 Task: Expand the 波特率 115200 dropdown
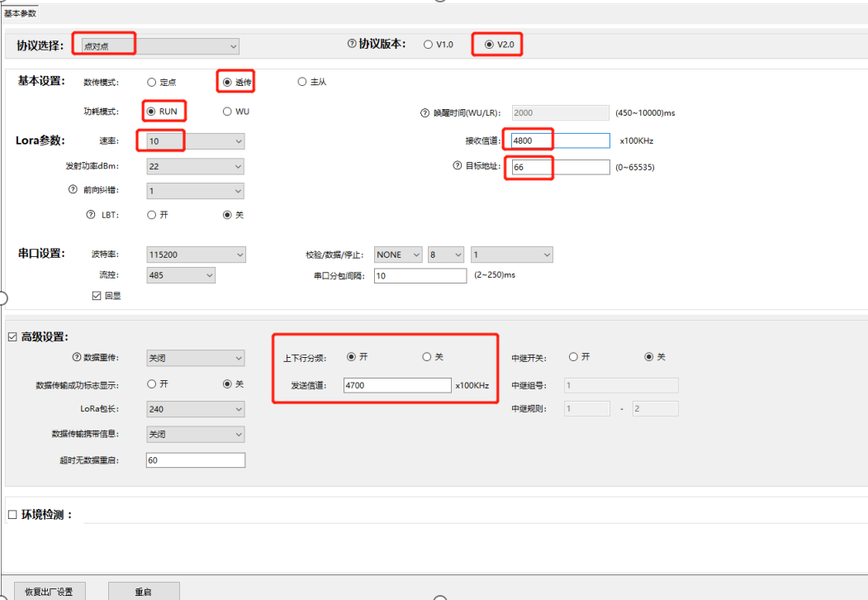[x=195, y=255]
